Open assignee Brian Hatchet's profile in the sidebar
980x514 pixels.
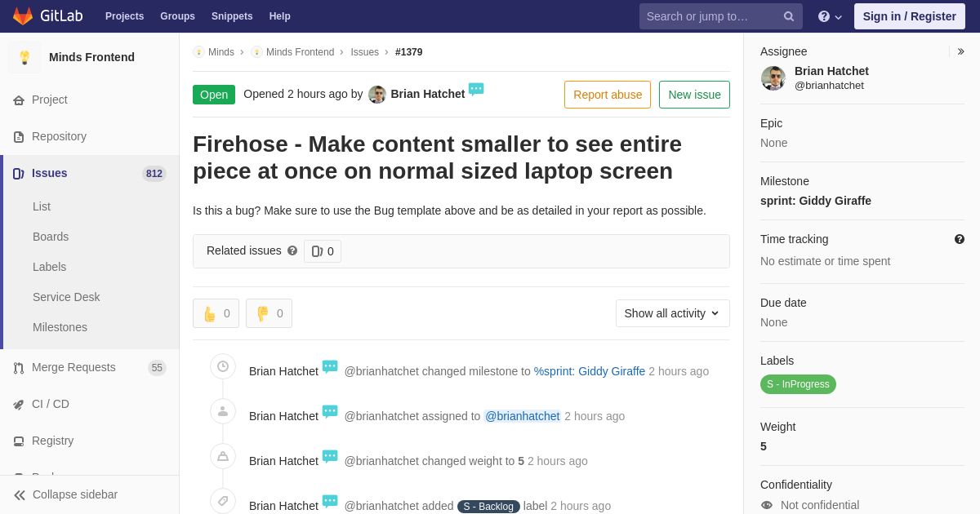(831, 71)
